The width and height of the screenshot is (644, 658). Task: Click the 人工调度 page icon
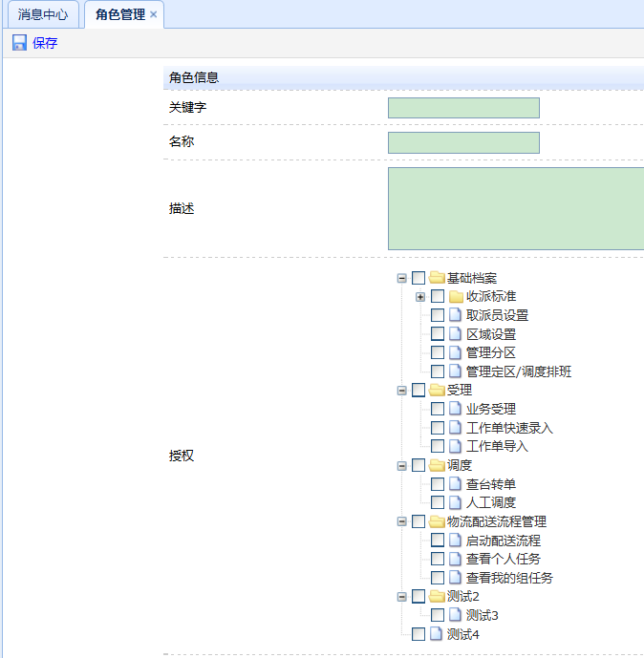455,502
